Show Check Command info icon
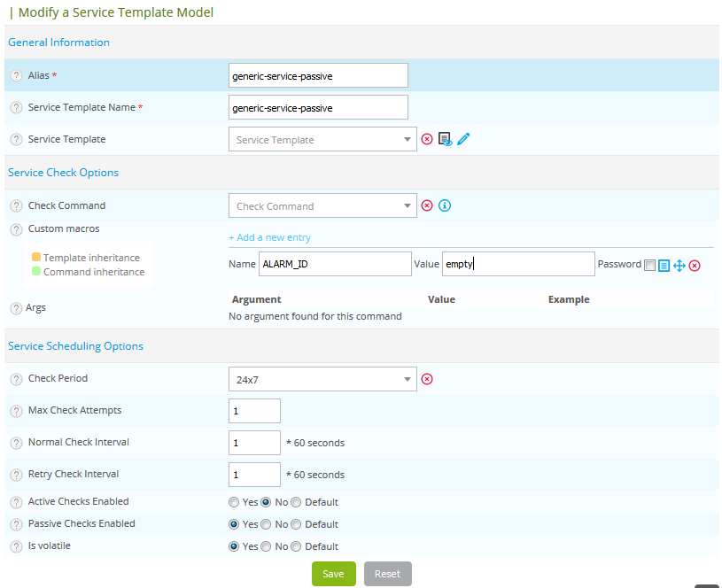 (x=445, y=205)
